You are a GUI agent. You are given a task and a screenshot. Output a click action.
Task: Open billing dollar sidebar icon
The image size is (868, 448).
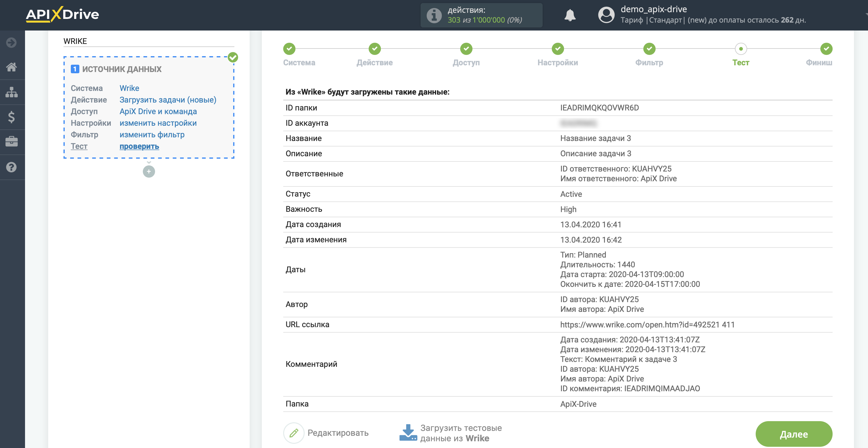[x=12, y=117]
